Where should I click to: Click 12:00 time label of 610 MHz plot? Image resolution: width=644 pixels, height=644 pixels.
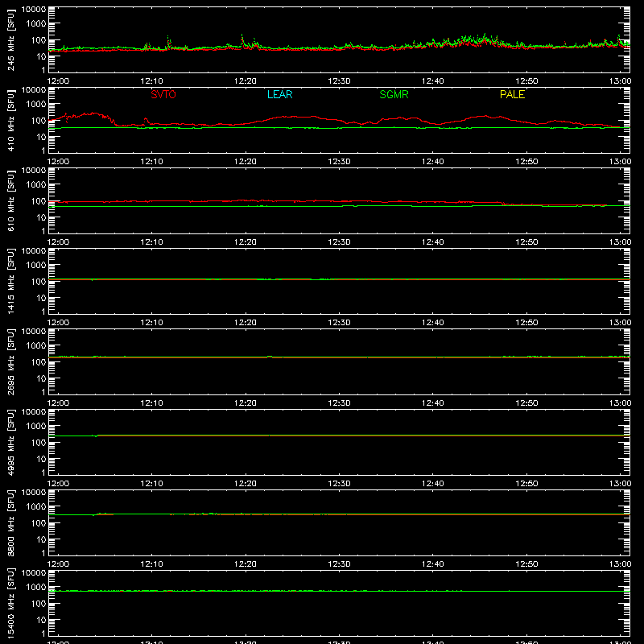58,242
